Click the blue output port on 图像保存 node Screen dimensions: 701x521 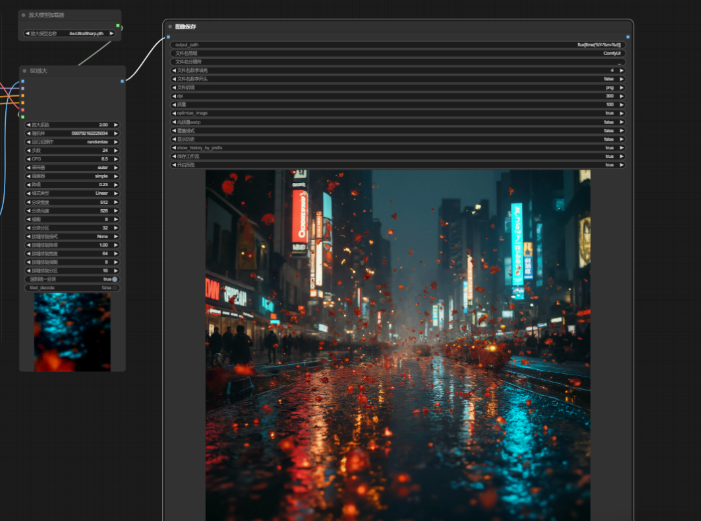point(627,37)
